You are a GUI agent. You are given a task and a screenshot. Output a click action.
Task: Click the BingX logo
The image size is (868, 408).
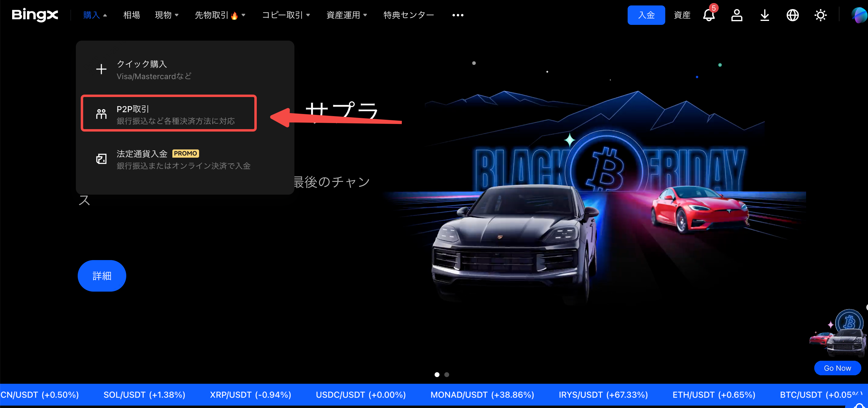[x=35, y=15]
